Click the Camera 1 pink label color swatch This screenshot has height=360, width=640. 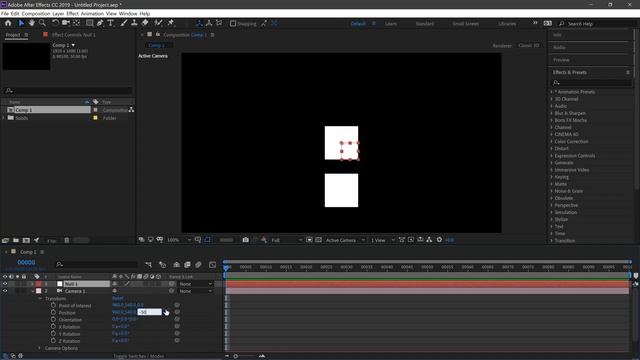pos(38,291)
